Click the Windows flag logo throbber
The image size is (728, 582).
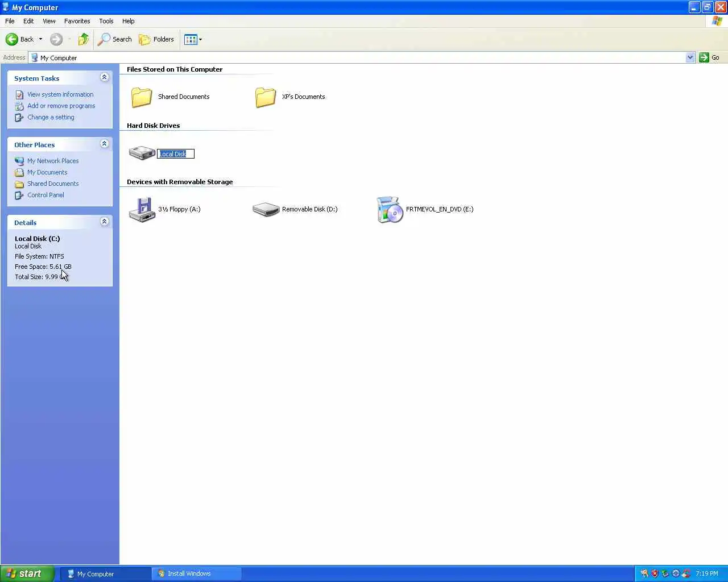tap(717, 21)
